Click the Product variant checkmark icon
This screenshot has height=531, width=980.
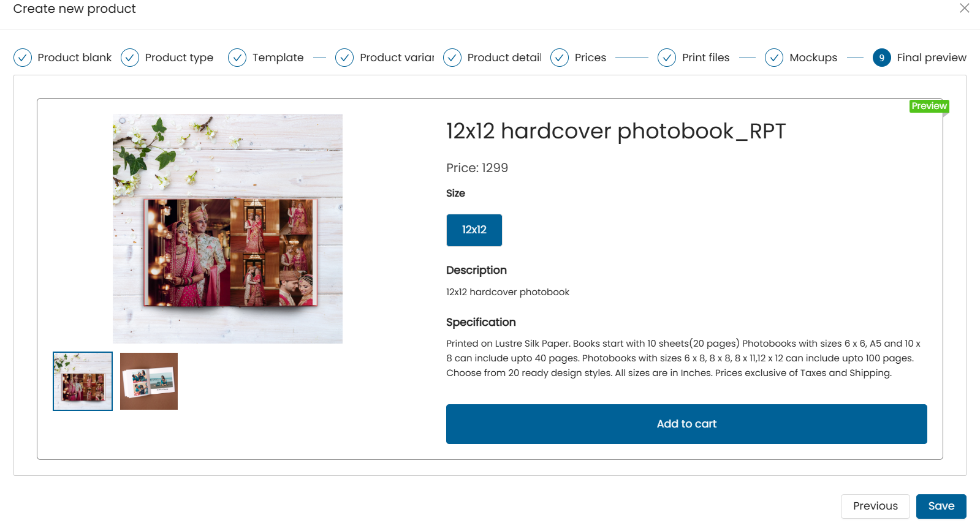point(344,58)
